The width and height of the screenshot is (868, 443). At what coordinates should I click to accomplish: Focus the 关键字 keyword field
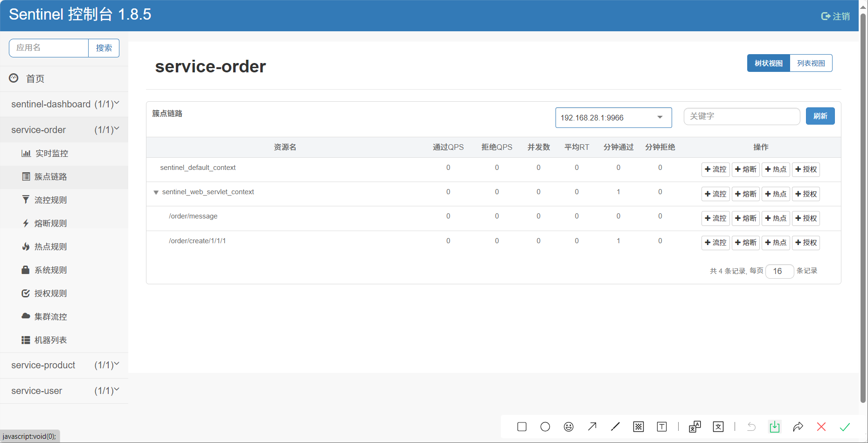pyautogui.click(x=742, y=116)
